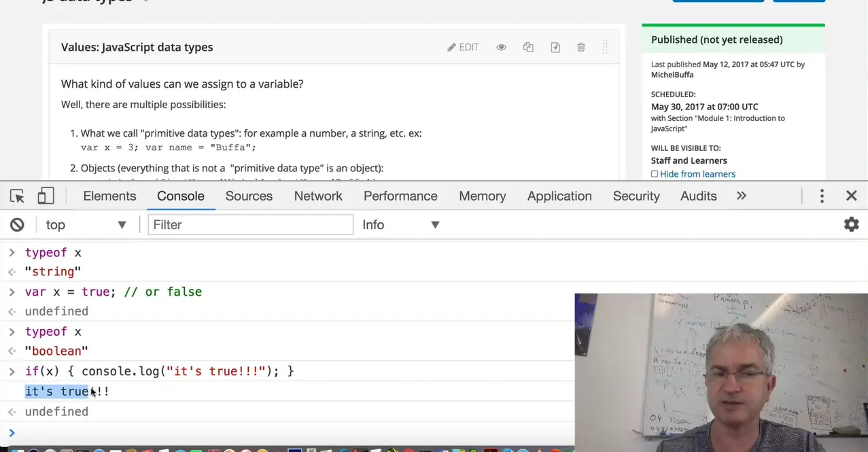Activate the DevTools element inspector icon
Image resolution: width=868 pixels, height=452 pixels.
(x=18, y=196)
